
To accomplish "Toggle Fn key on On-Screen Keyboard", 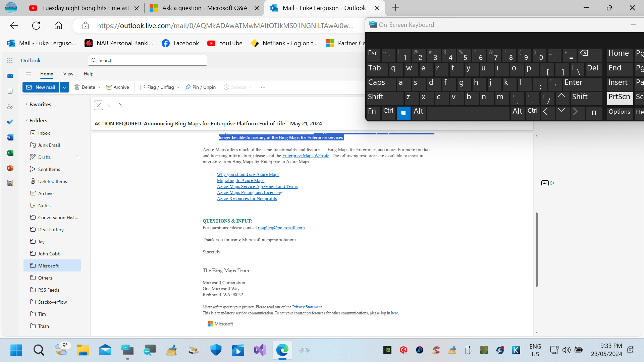I will (x=373, y=113).
